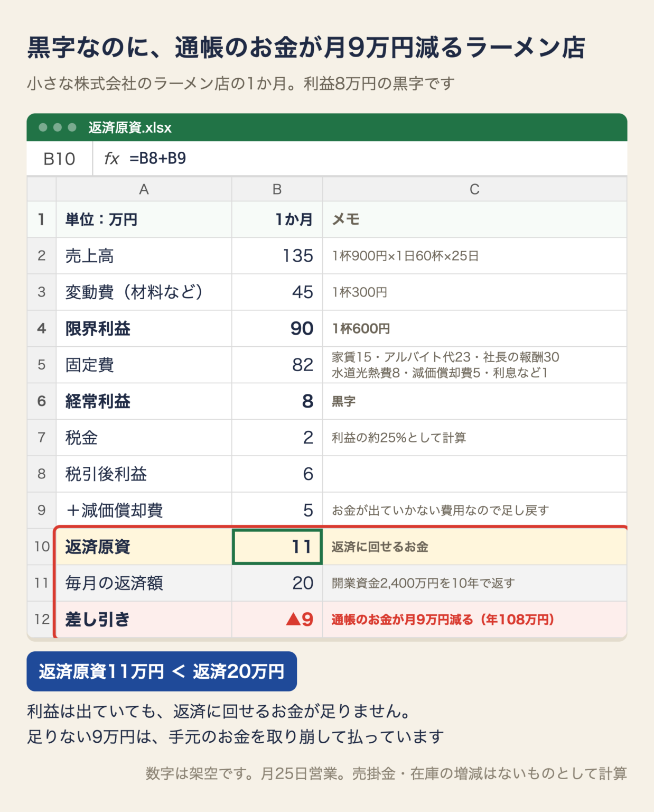
Task: Click the file title '返済原資.xlsx'
Action: point(130,127)
